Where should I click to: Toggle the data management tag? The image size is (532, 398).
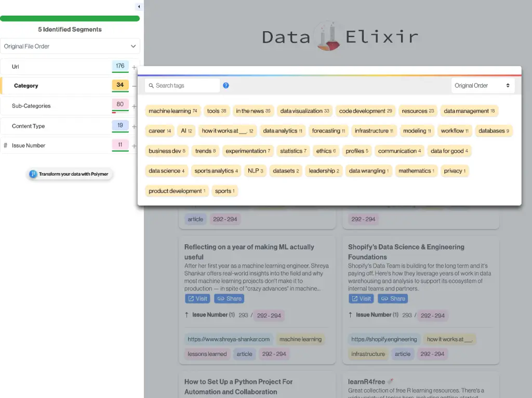tap(469, 111)
